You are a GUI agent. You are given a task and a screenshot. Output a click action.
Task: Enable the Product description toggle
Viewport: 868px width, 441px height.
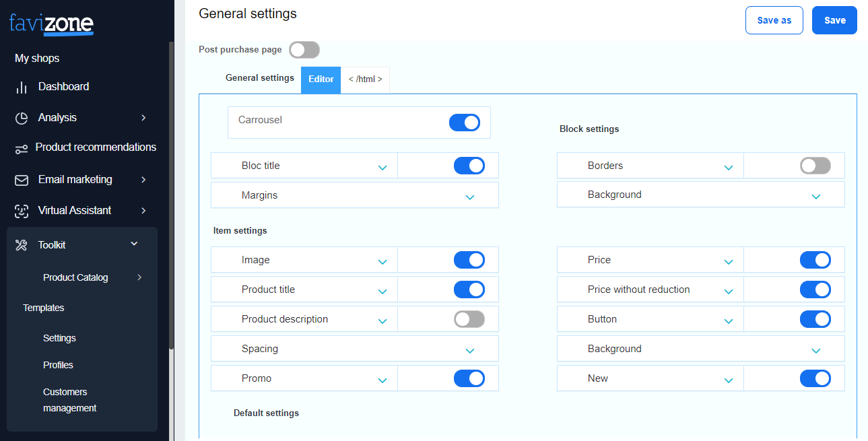(469, 319)
